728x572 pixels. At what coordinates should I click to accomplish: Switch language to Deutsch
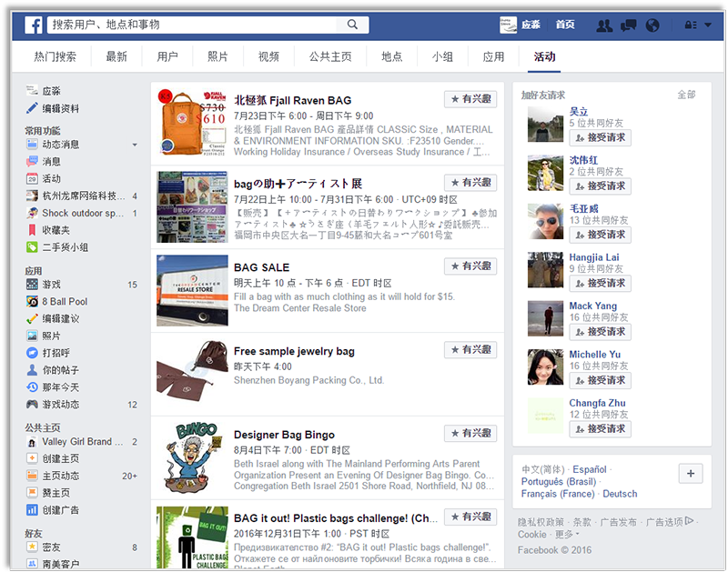pos(620,494)
